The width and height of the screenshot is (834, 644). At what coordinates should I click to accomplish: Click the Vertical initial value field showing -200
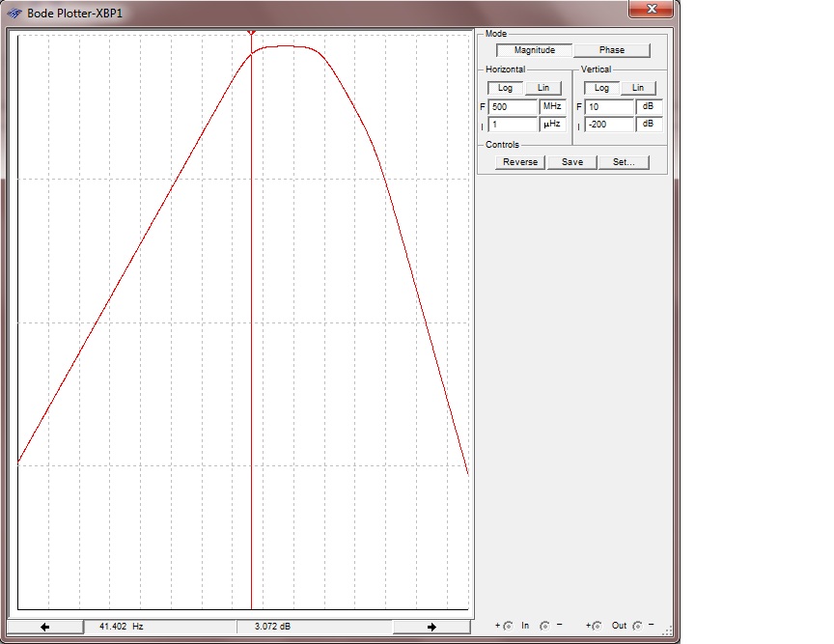[609, 125]
